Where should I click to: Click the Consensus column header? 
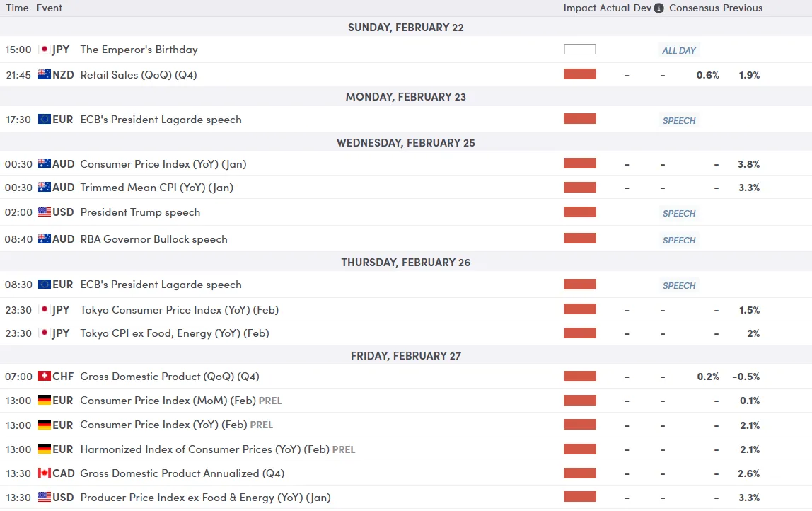point(694,8)
